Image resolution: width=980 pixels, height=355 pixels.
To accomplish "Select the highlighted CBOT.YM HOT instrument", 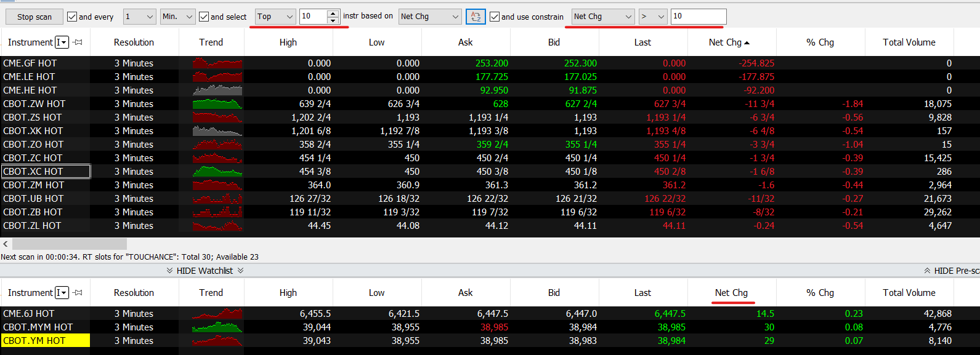I will coord(46,341).
